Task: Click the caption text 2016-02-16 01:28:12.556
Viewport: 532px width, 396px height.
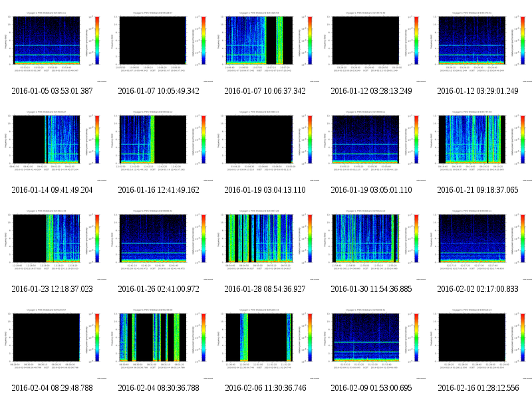Action: (x=478, y=388)
